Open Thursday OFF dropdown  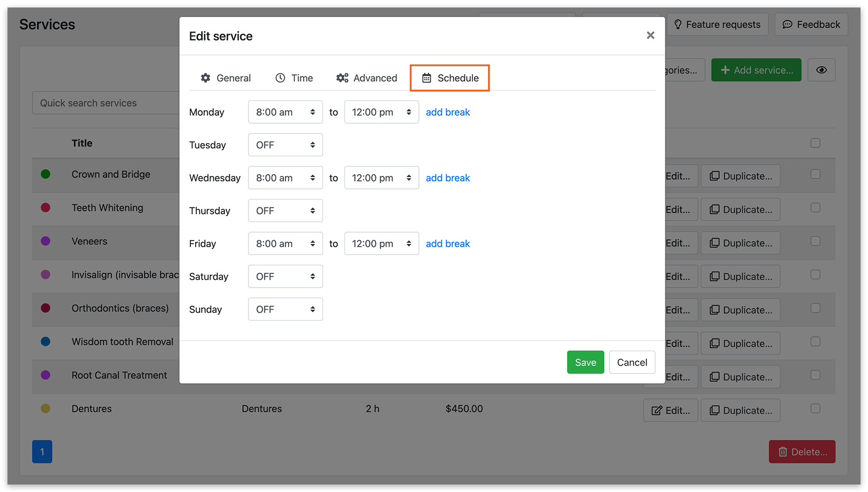point(285,211)
